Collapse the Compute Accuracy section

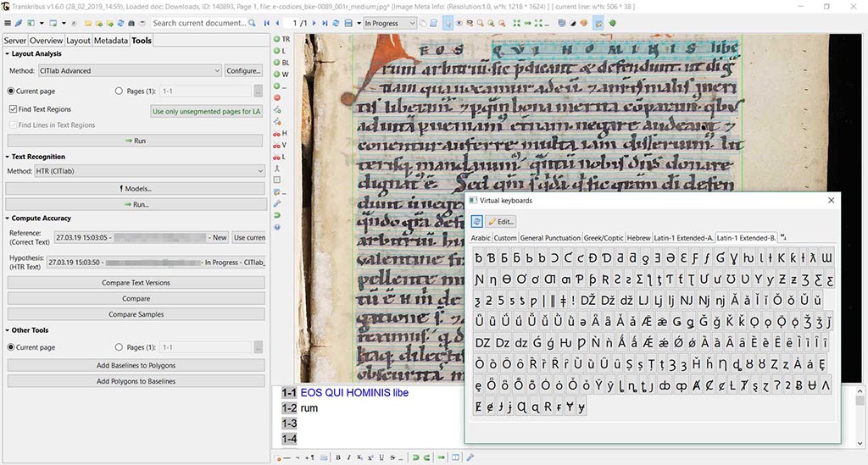tap(7, 218)
